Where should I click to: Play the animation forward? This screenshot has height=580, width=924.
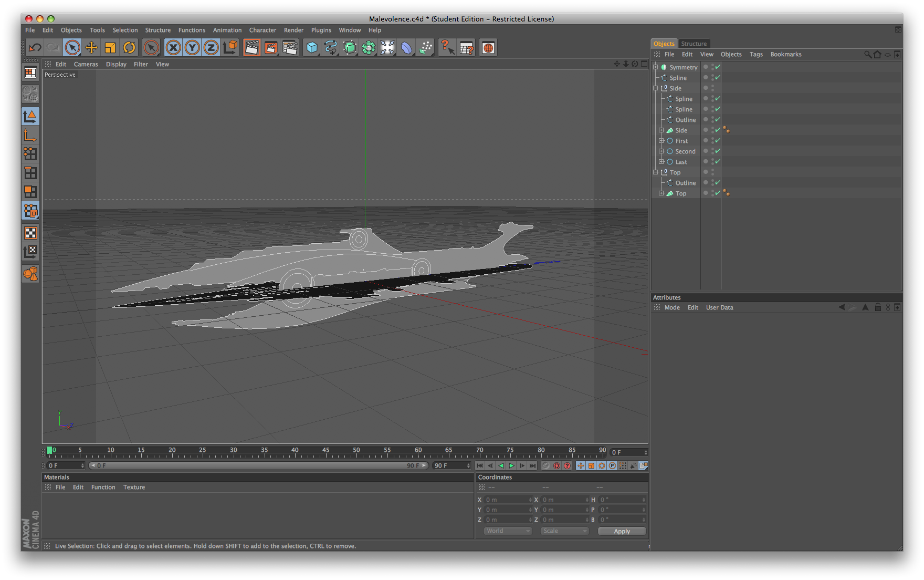tap(511, 466)
